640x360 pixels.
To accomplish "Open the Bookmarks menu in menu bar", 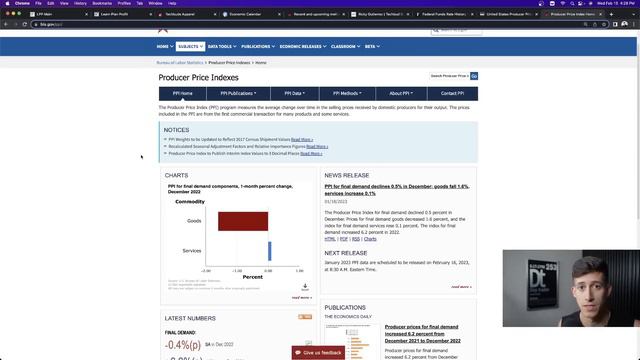I will pos(102,3).
